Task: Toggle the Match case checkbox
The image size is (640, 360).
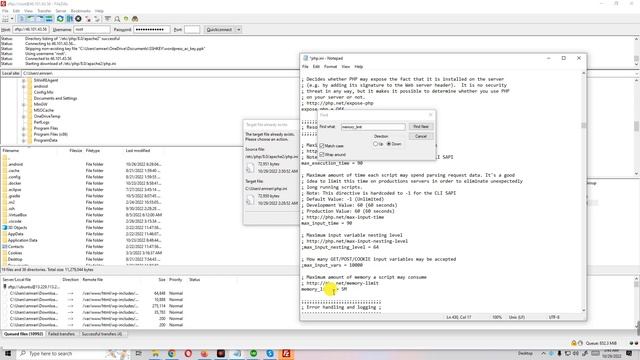Action: pyautogui.click(x=322, y=146)
